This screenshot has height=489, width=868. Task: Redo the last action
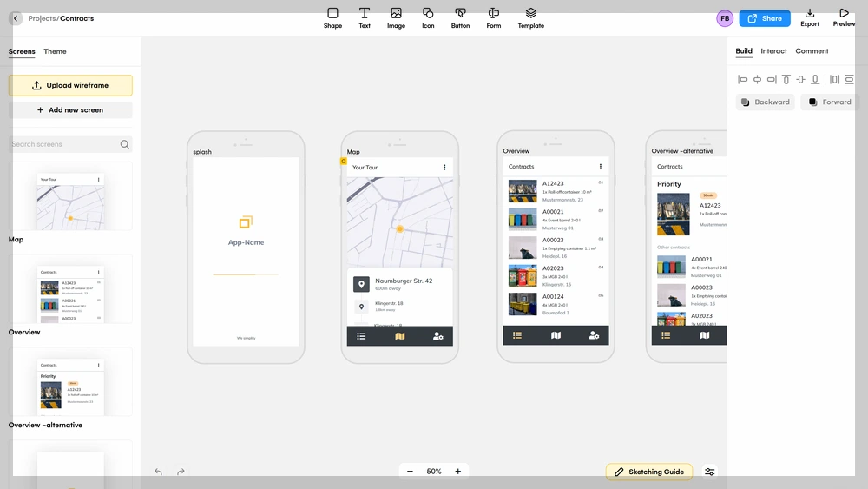coord(181,472)
